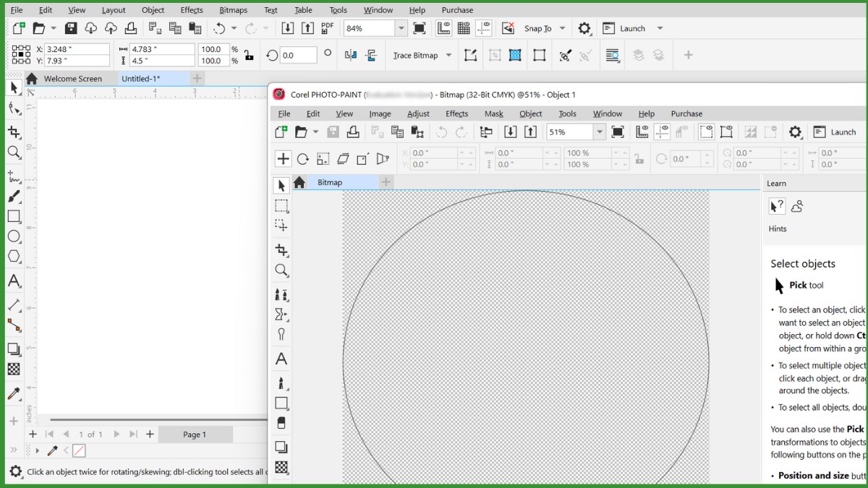Toggle lock ratio in CorelDRAW property bar
The height and width of the screenshot is (488, 868).
click(x=248, y=55)
